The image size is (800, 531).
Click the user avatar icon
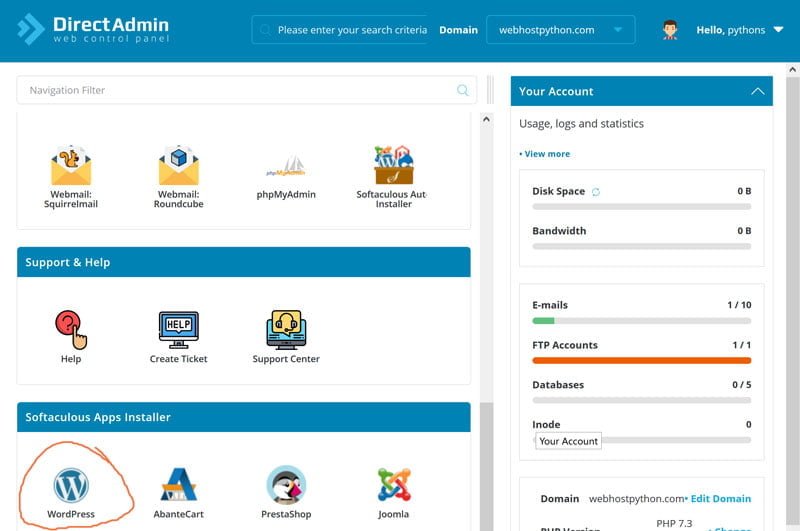click(670, 30)
